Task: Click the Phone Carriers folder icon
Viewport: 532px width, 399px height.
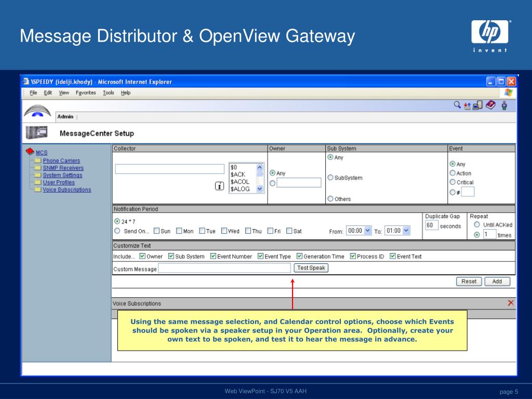Action: [x=38, y=161]
